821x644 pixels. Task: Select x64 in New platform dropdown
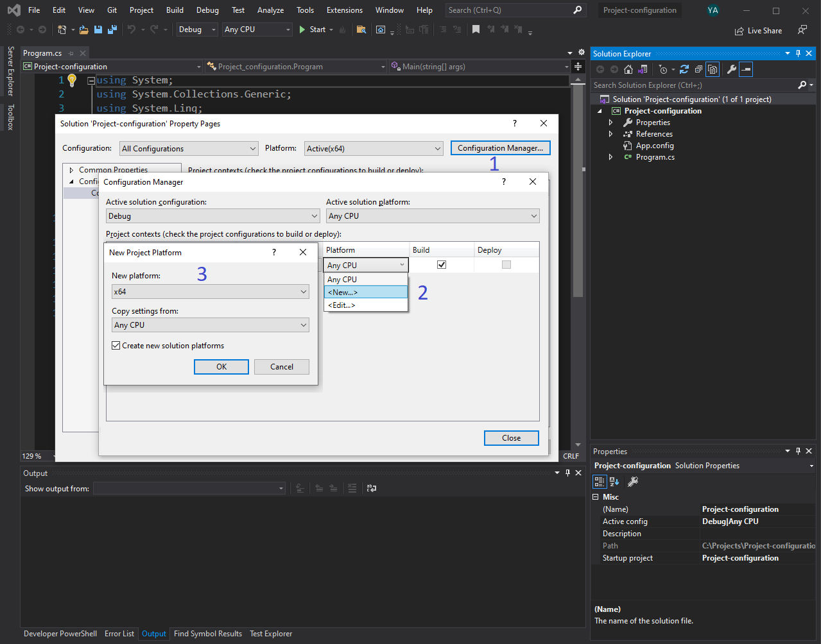click(x=210, y=292)
